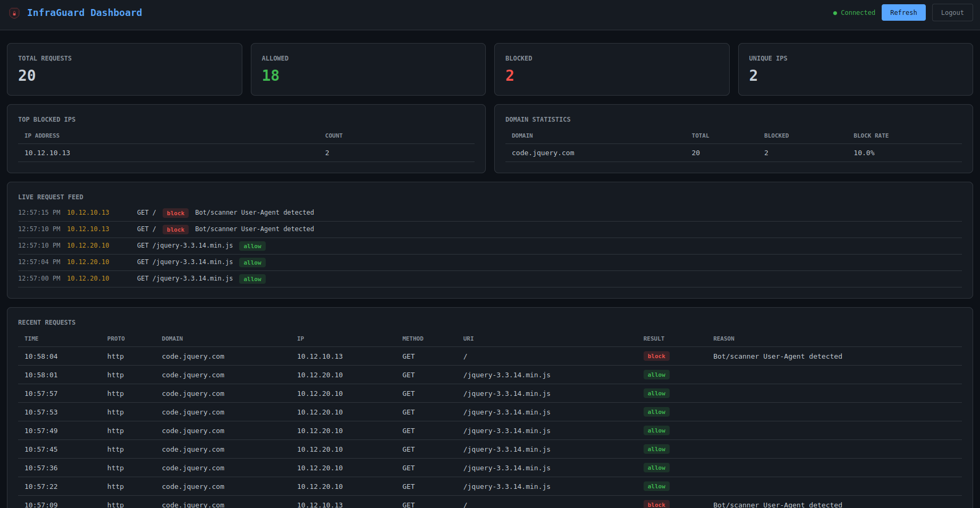Image resolution: width=980 pixels, height=508 pixels.
Task: Click the block badge on the 10:57:09 row
Action: (656, 504)
